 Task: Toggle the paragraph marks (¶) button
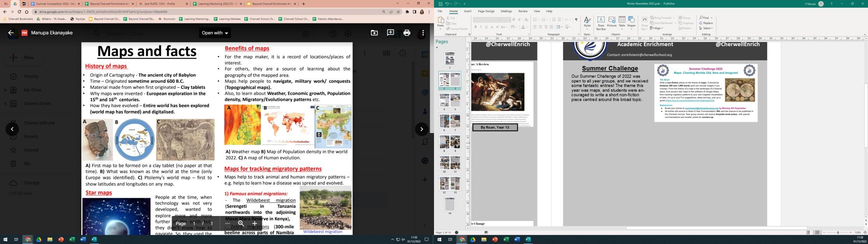click(576, 19)
